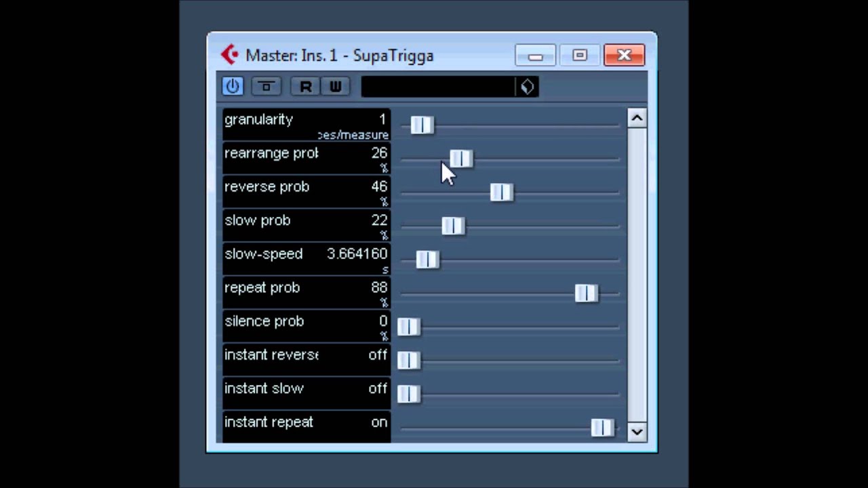Close the SupaTrigga plug-in window
The image size is (868, 488).
[625, 56]
